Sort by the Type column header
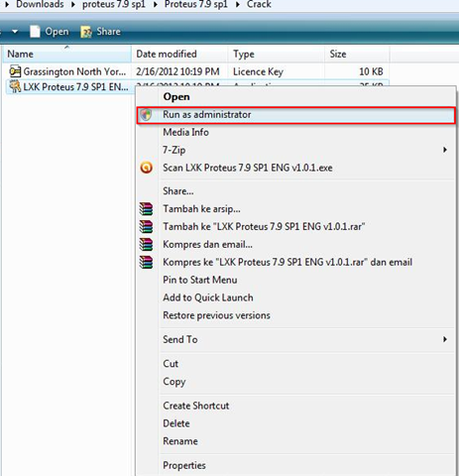The height and width of the screenshot is (476, 459). 277,54
